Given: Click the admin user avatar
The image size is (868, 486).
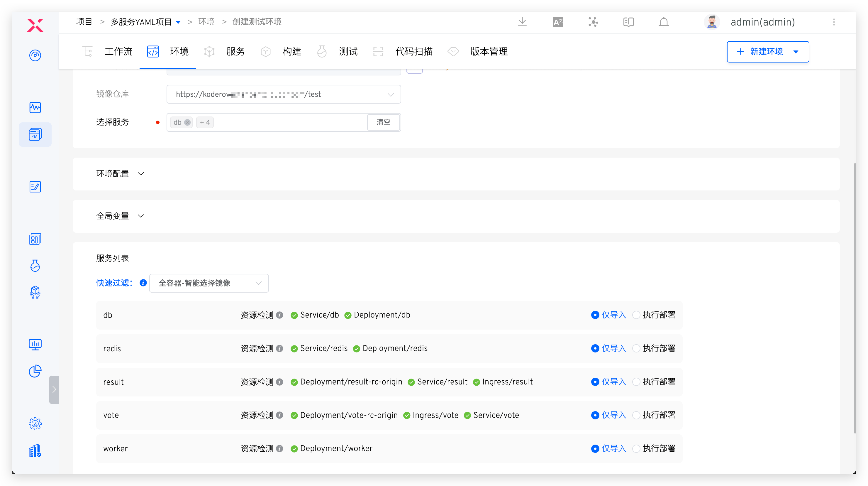Looking at the screenshot, I should 712,22.
